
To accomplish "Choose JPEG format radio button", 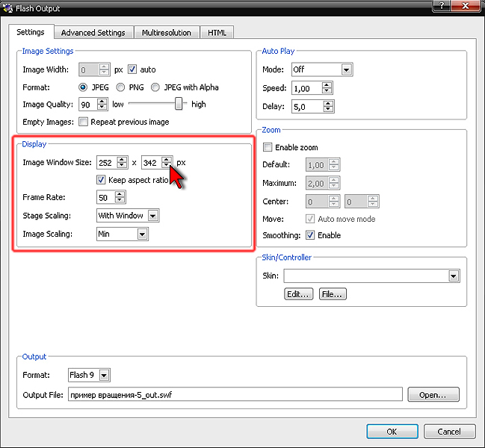I will pyautogui.click(x=83, y=87).
